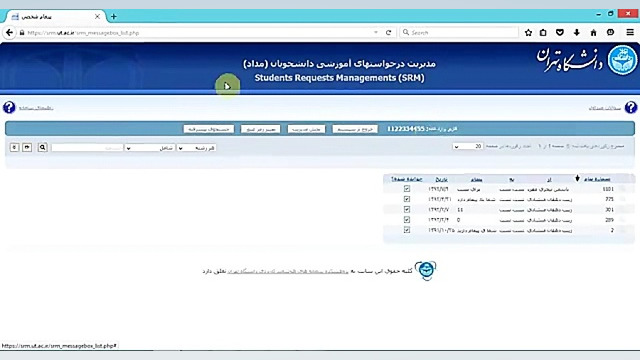Select the 'پیغام شخصی' browser tab
The width and height of the screenshot is (640, 360).
(55, 16)
